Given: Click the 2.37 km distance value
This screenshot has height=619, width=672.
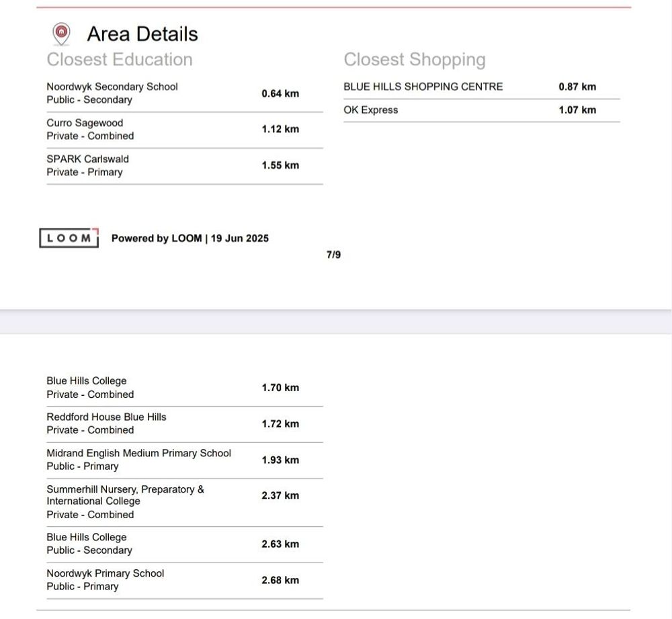Looking at the screenshot, I should tap(280, 496).
